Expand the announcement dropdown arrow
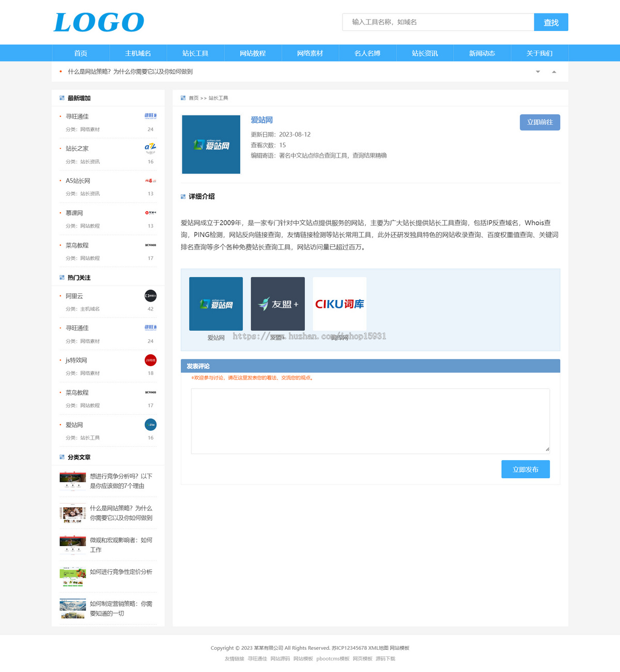The image size is (620, 672). [x=537, y=71]
